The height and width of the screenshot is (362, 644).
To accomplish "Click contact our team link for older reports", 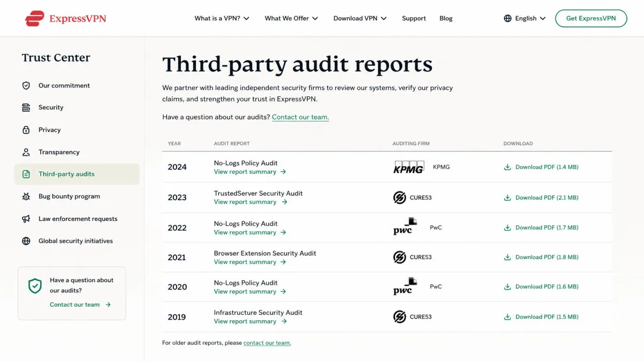I will pos(267,343).
